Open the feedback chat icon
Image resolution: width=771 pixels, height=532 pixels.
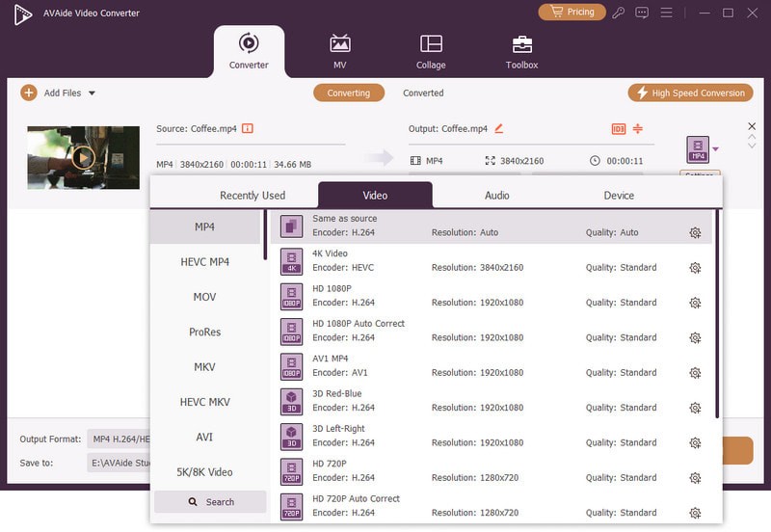coord(642,13)
